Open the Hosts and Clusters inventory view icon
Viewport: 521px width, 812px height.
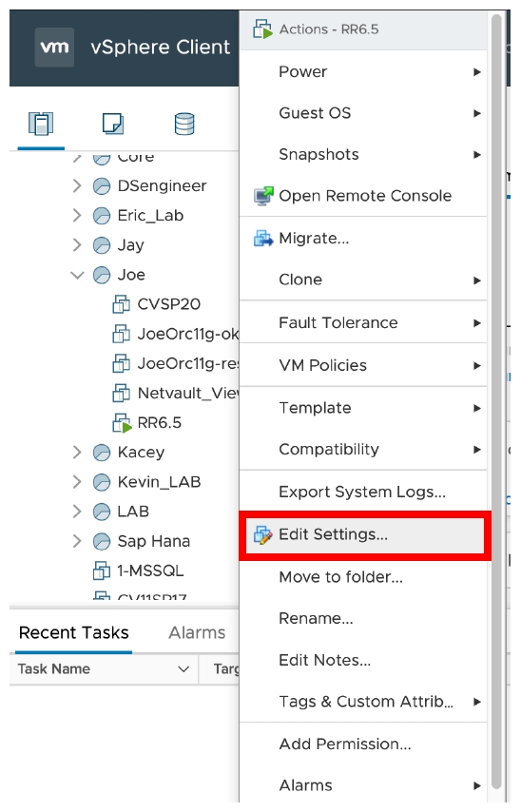(x=41, y=124)
